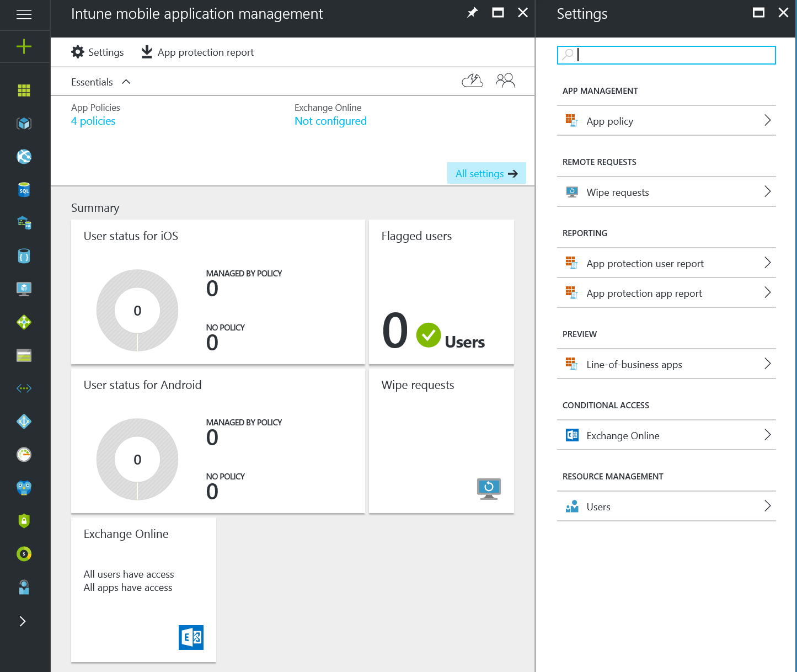Open the 4 policies link
This screenshot has width=797, height=672.
click(93, 121)
